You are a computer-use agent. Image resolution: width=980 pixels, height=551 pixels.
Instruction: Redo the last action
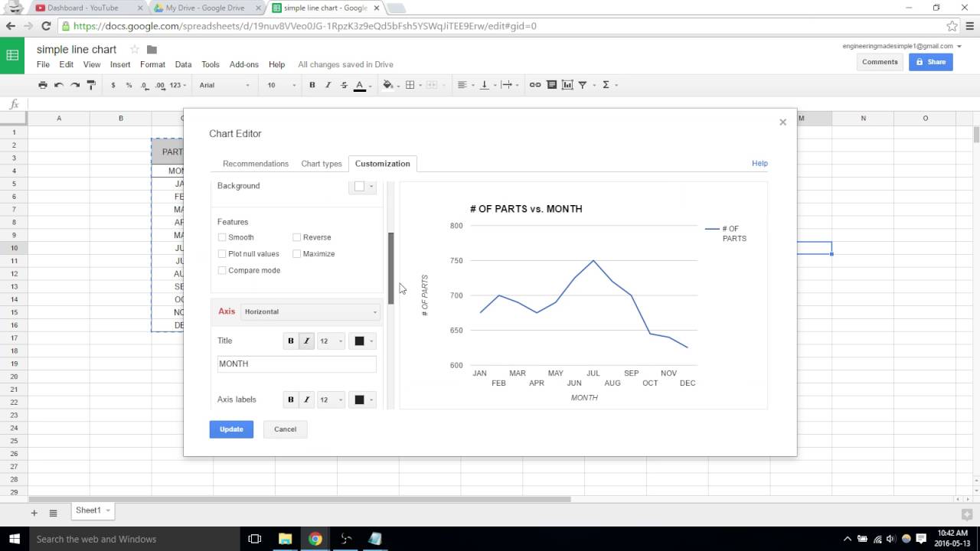75,85
